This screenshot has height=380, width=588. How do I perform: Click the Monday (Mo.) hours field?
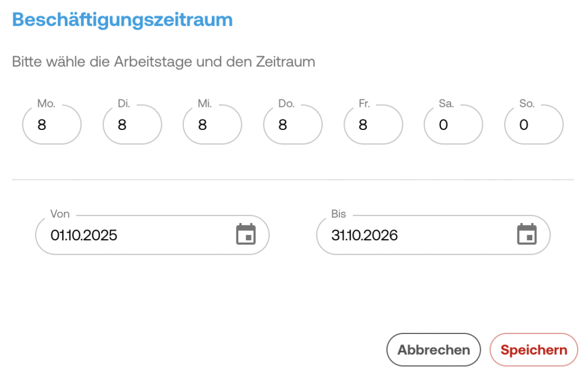52,125
